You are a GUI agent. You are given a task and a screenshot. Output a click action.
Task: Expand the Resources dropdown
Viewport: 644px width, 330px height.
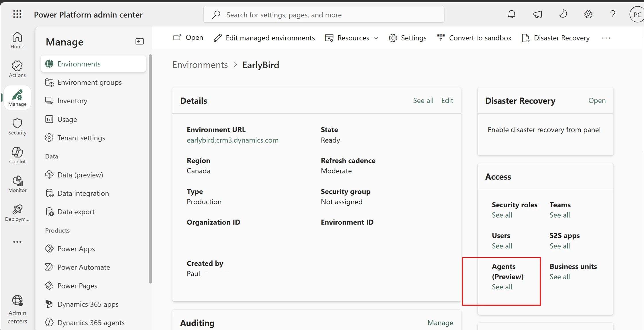coord(352,38)
